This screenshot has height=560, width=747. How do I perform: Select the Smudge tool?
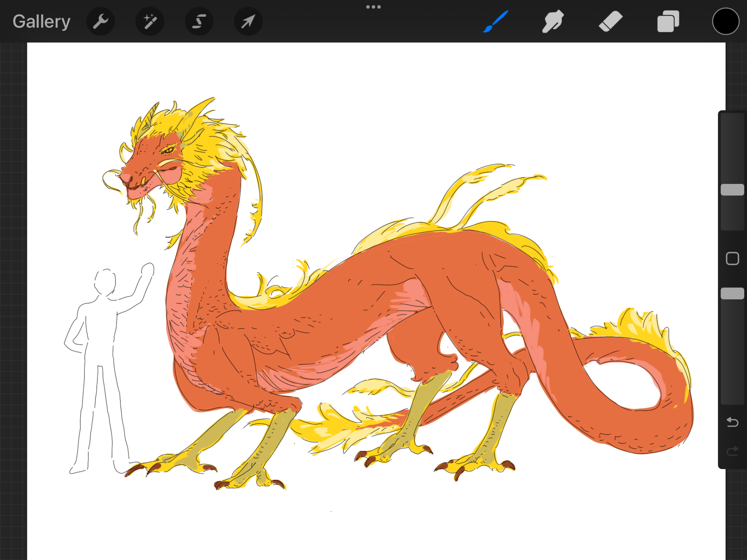click(x=553, y=21)
